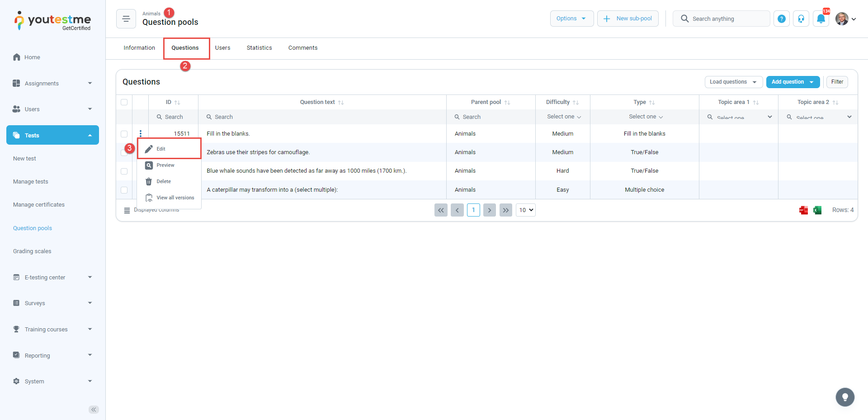
Task: Open Difficulty Select one filter
Action: [563, 117]
